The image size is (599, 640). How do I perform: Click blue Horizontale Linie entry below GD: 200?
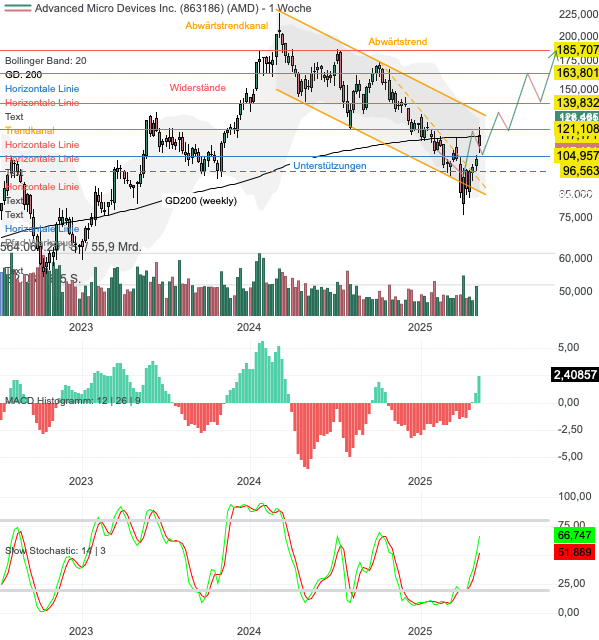pyautogui.click(x=42, y=89)
